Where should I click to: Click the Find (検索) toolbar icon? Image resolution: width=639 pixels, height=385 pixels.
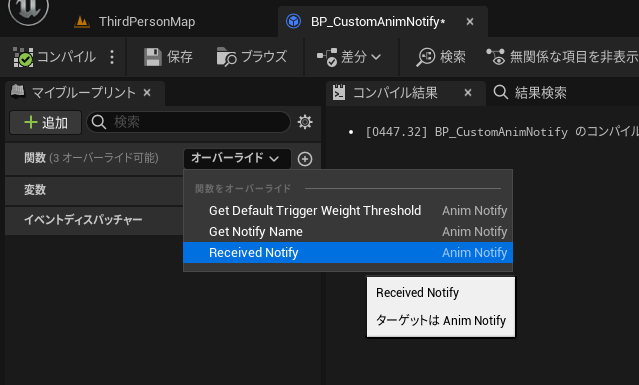coord(425,57)
